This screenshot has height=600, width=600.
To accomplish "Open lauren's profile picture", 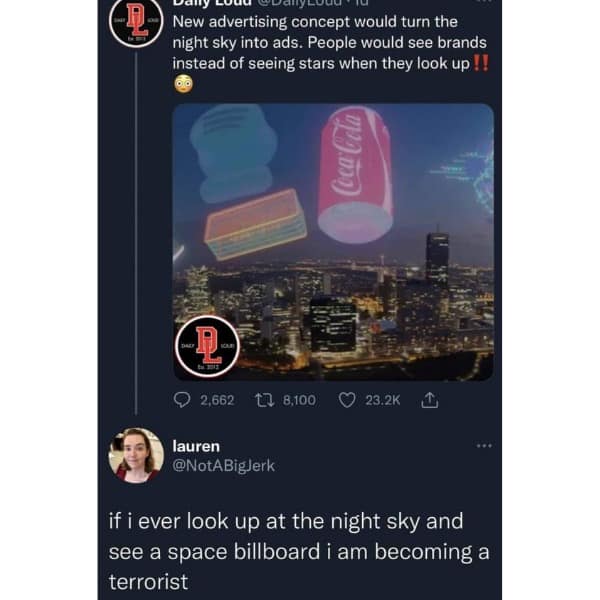I will pyautogui.click(x=136, y=456).
